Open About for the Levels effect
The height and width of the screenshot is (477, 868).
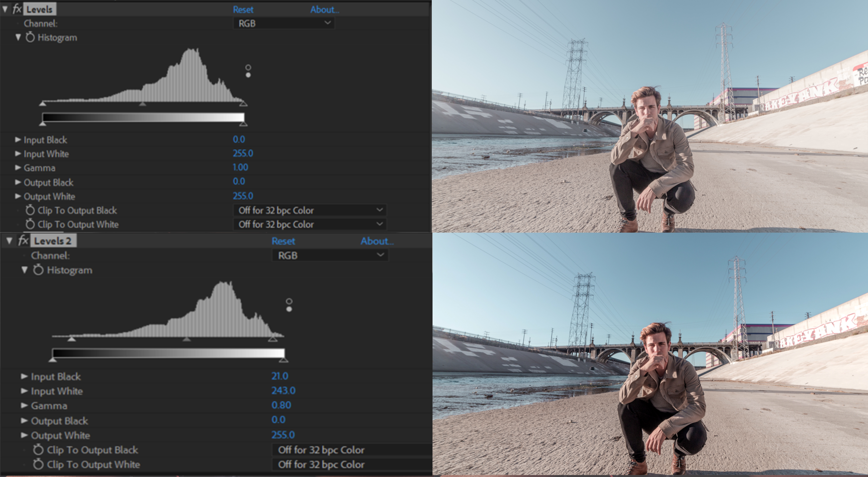[x=324, y=9]
